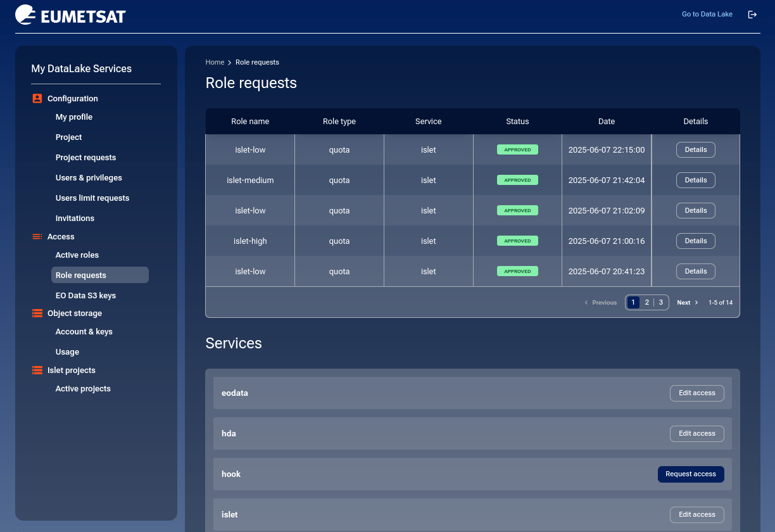Viewport: 775px width, 532px height.
Task: Open Active roles page
Action: (77, 255)
